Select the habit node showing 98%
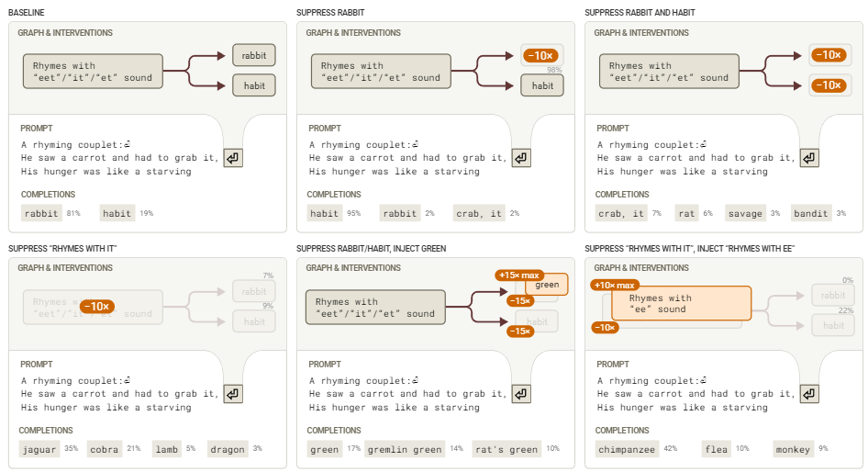Screen dimensions: 868x472 coord(542,85)
